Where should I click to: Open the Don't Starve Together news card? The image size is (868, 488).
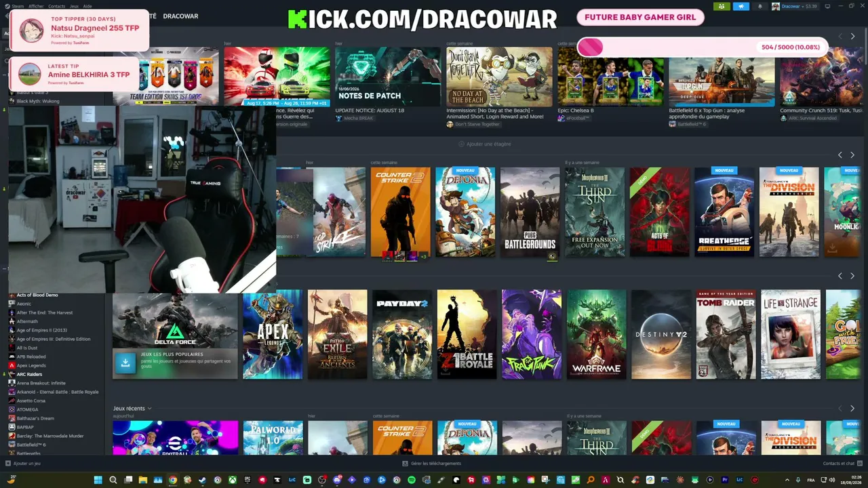coord(499,87)
